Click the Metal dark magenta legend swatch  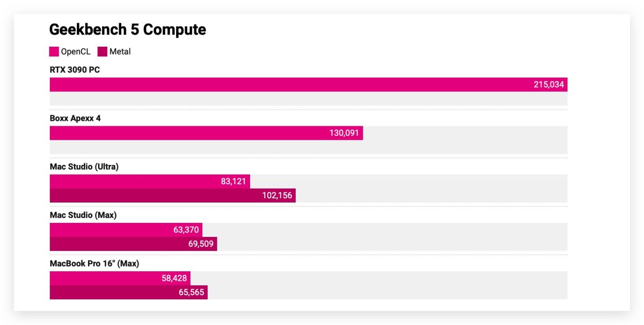102,52
